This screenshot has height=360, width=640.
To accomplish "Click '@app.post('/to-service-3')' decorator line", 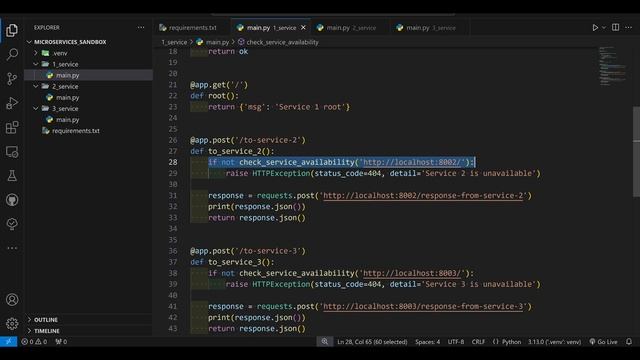I will tap(248, 251).
